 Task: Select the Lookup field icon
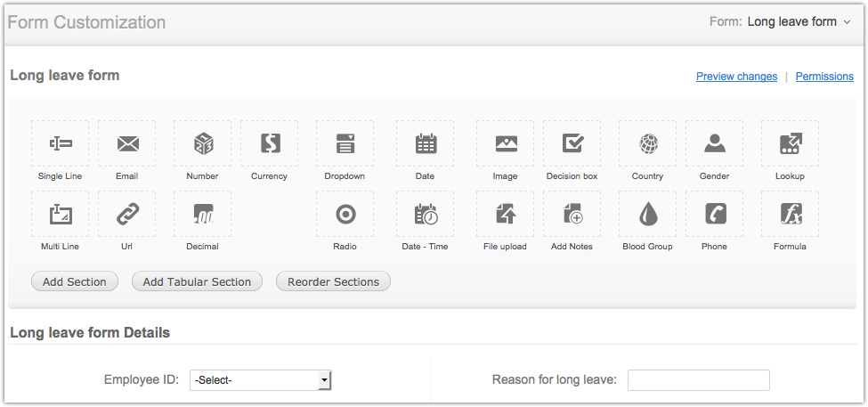click(x=790, y=143)
